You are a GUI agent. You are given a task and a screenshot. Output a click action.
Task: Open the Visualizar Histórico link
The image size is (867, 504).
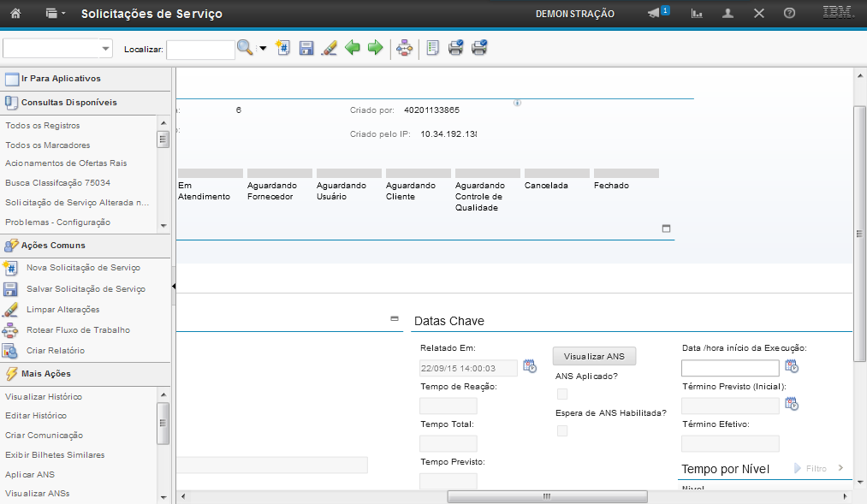click(x=44, y=397)
